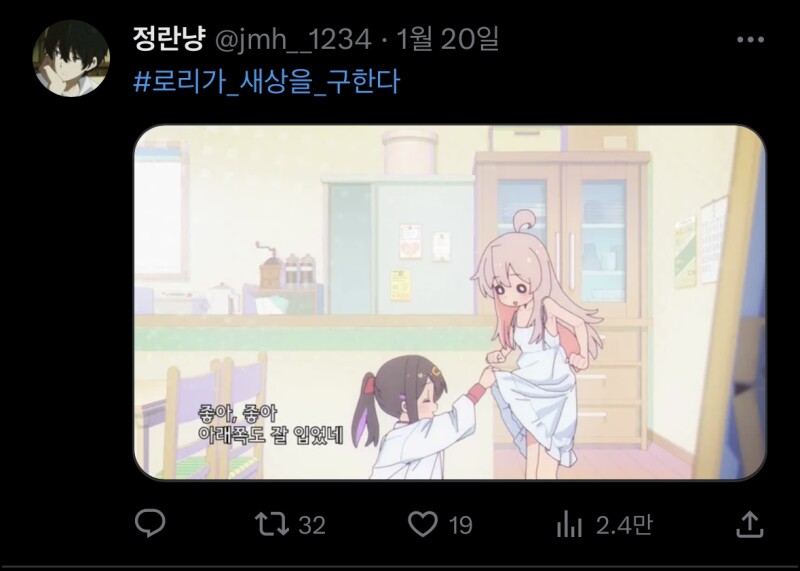Follow the hashtag #로리가_새상을_구한다

[x=267, y=82]
